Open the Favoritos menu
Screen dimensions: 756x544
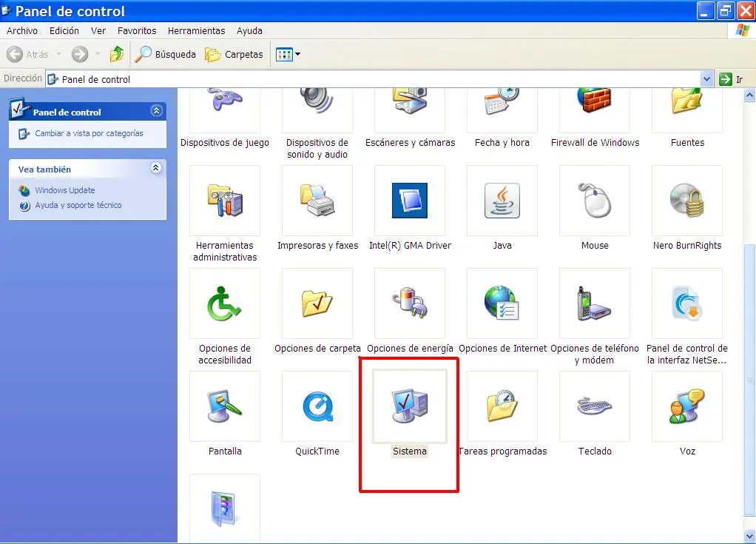[x=137, y=31]
